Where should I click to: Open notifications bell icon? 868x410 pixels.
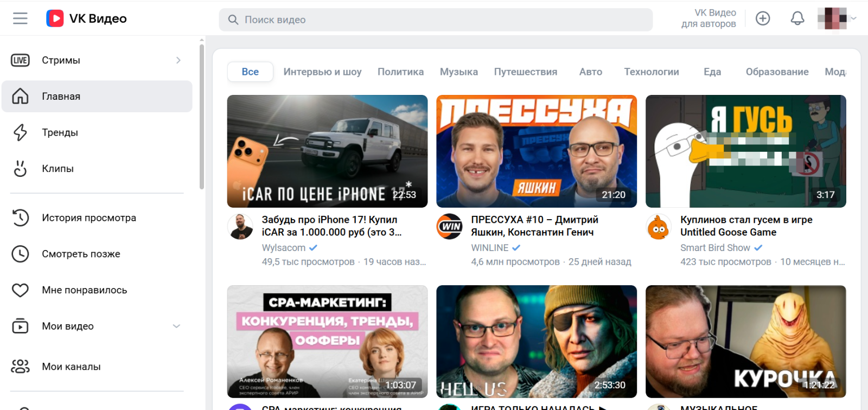pos(797,18)
